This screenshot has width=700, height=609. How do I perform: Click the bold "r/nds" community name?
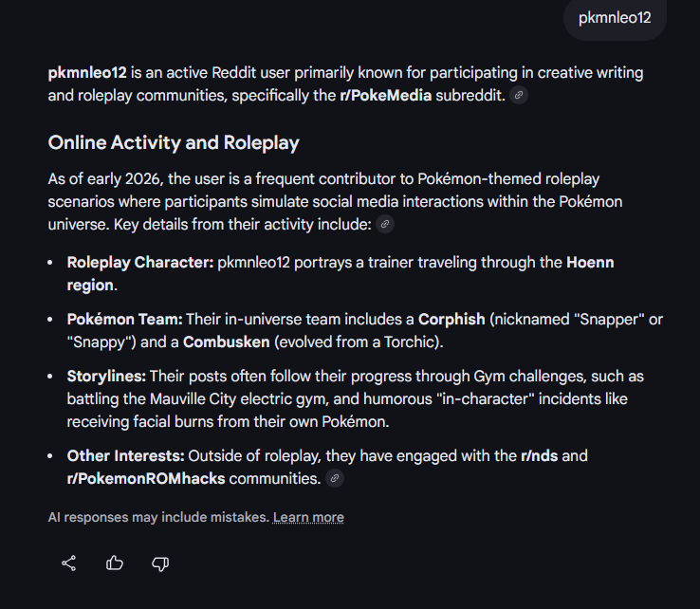pyautogui.click(x=542, y=456)
